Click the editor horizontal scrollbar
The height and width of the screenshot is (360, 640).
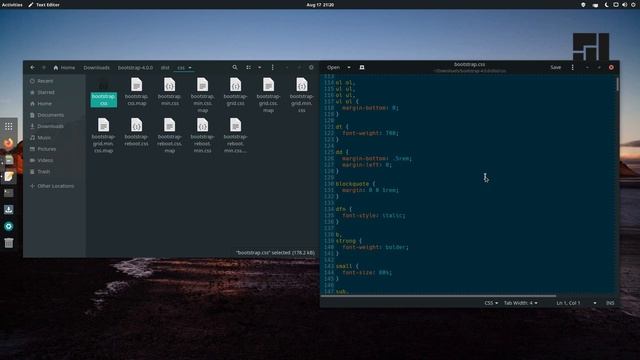(439, 296)
